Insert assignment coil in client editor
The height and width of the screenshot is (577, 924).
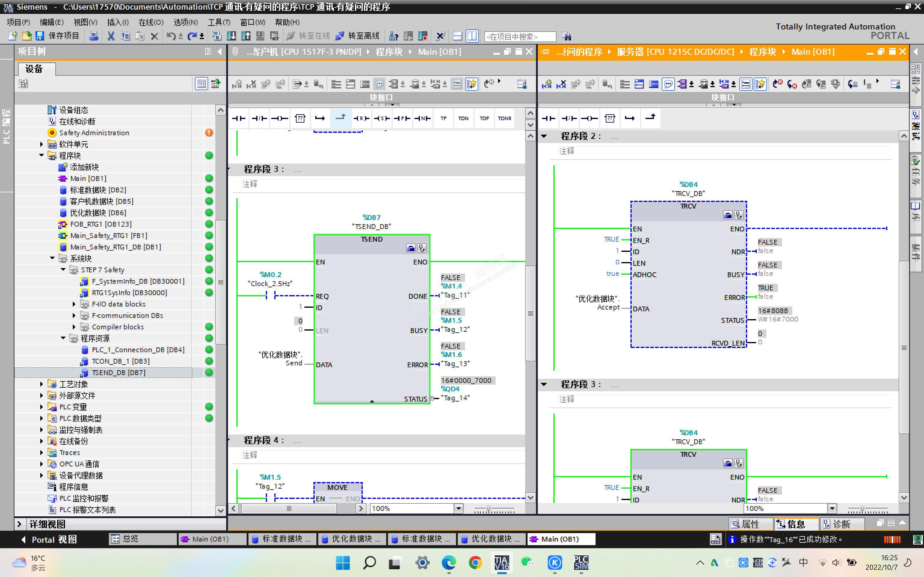(279, 118)
